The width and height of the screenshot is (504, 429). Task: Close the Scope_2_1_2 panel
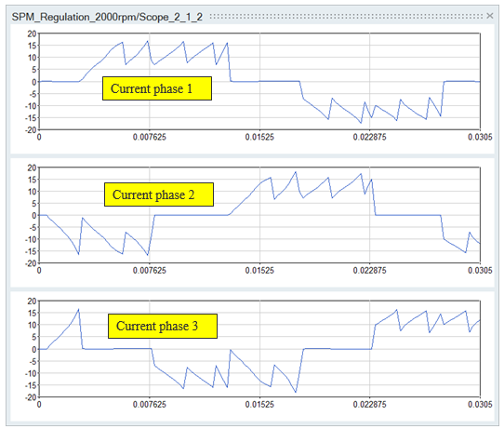click(x=489, y=16)
